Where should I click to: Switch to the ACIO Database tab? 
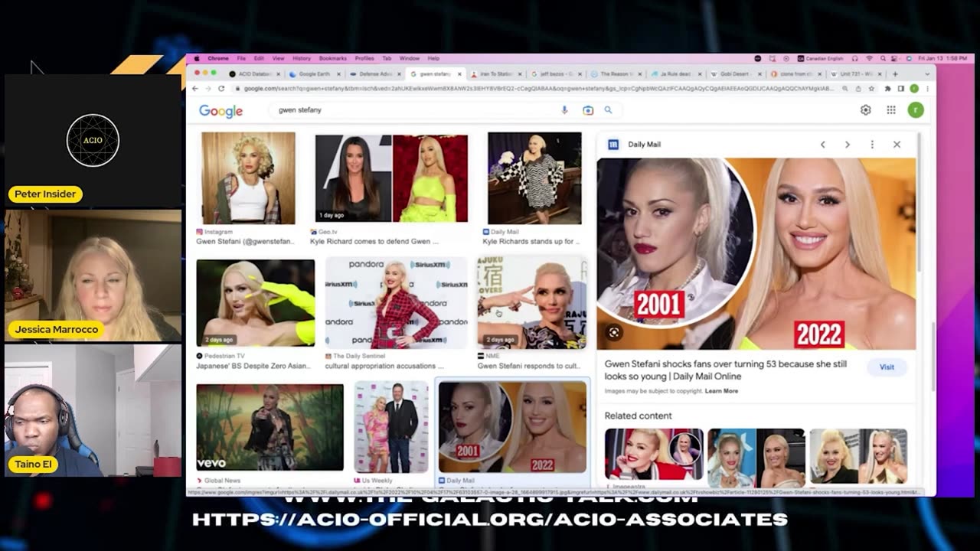pos(255,74)
